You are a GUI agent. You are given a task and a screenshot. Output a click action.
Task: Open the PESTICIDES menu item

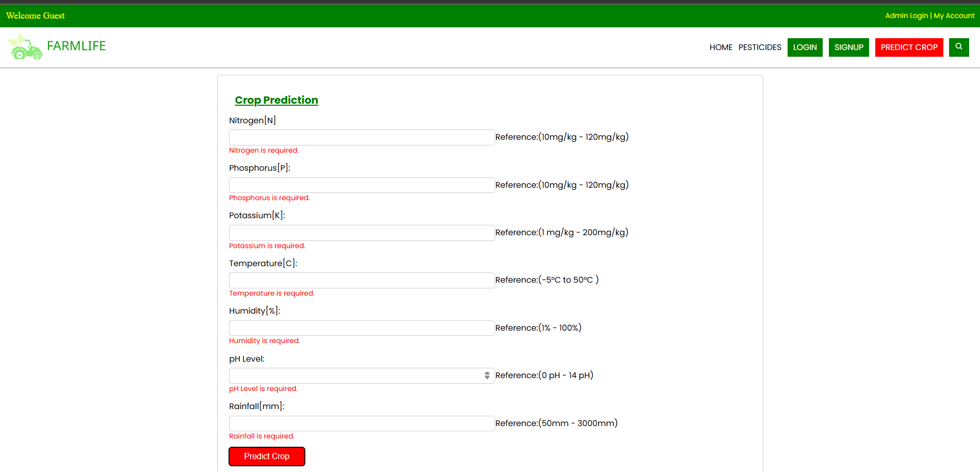click(x=760, y=47)
